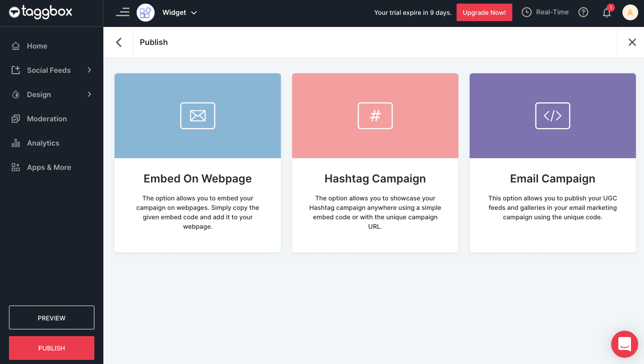
Task: Choose the Embed On Webpage card
Action: pos(198,163)
